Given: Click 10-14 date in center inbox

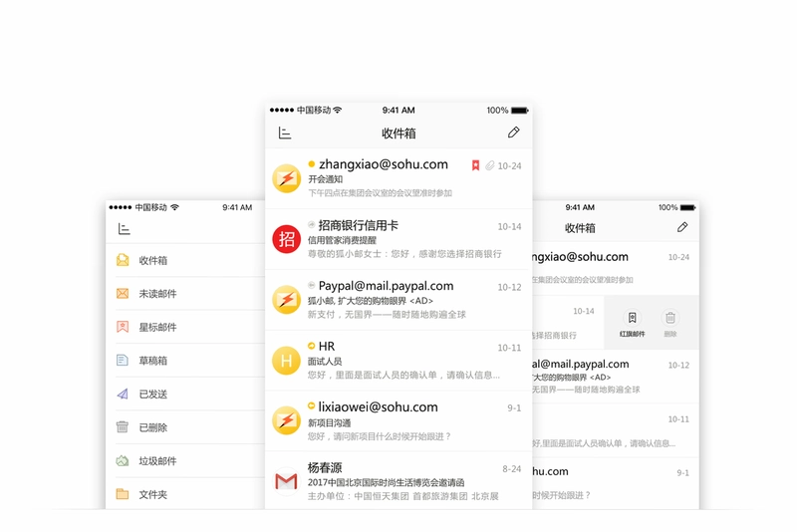Looking at the screenshot, I should coord(509,226).
